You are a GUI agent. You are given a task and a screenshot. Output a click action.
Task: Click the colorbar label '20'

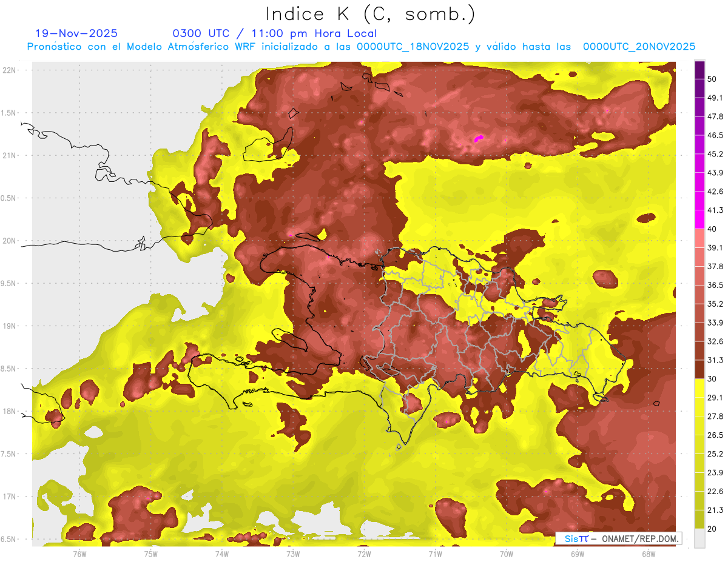712,529
